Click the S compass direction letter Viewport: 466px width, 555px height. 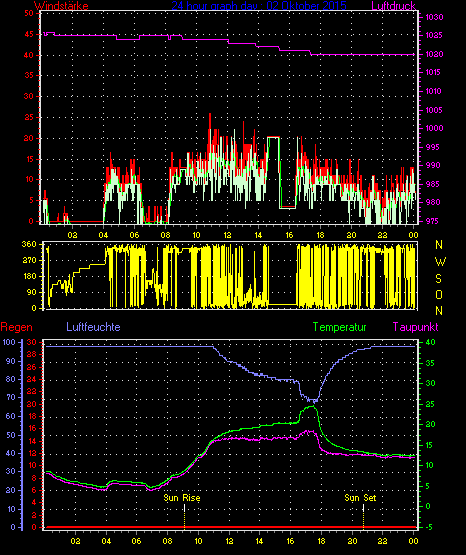(439, 279)
